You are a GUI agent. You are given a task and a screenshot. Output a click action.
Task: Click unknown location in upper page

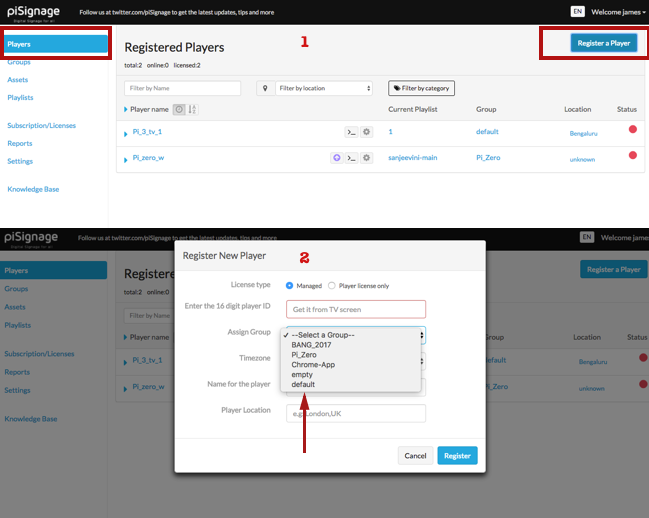(582, 160)
